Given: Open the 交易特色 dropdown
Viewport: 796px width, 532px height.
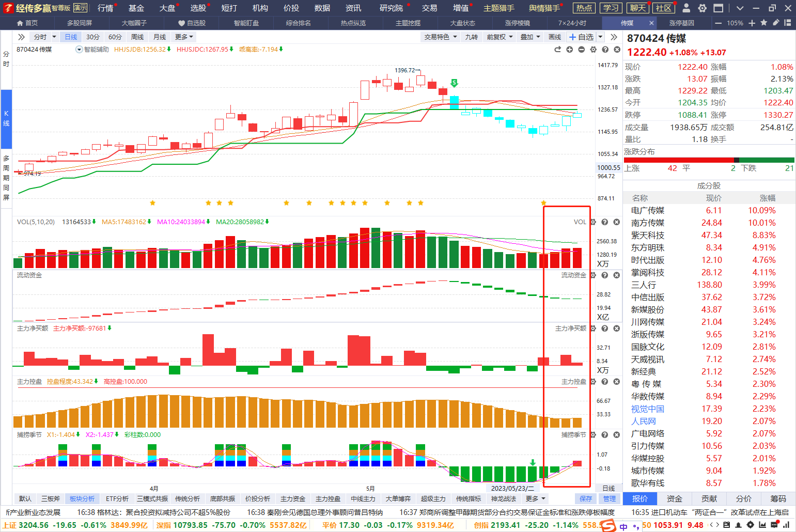Looking at the screenshot, I should pyautogui.click(x=441, y=37).
